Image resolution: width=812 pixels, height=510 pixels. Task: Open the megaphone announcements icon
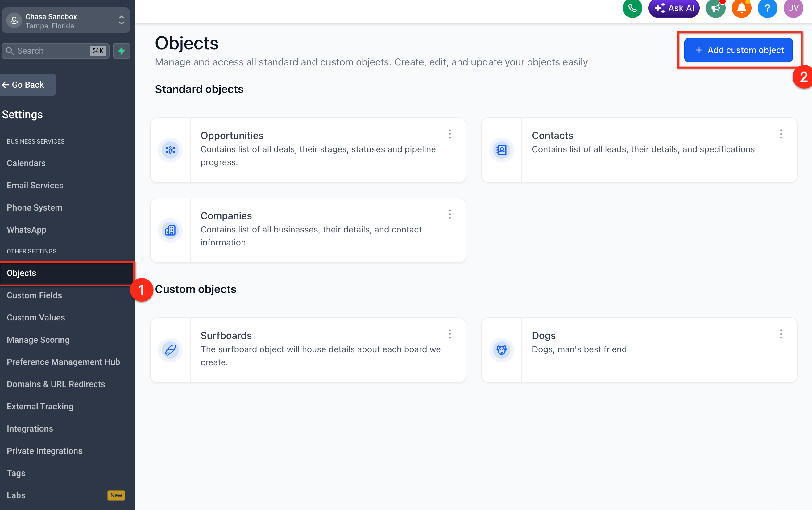(715, 8)
